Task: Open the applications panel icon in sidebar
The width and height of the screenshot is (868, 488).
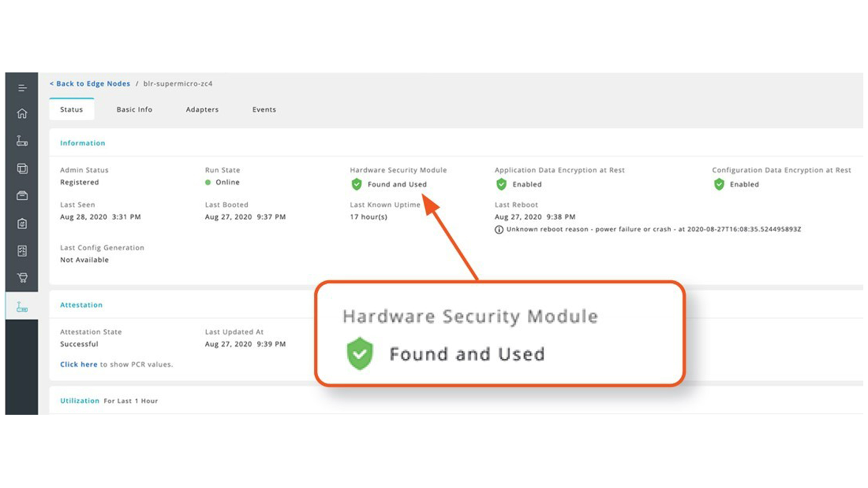Action: click(x=22, y=169)
